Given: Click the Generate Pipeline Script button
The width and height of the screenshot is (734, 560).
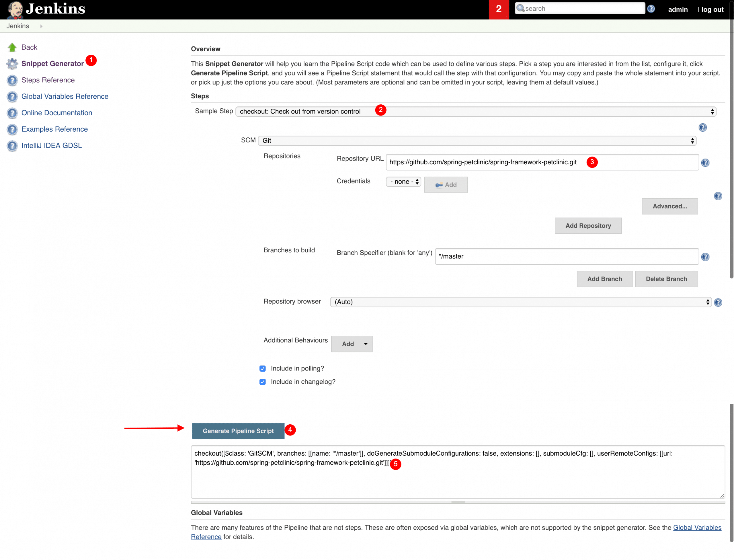Looking at the screenshot, I should point(238,431).
